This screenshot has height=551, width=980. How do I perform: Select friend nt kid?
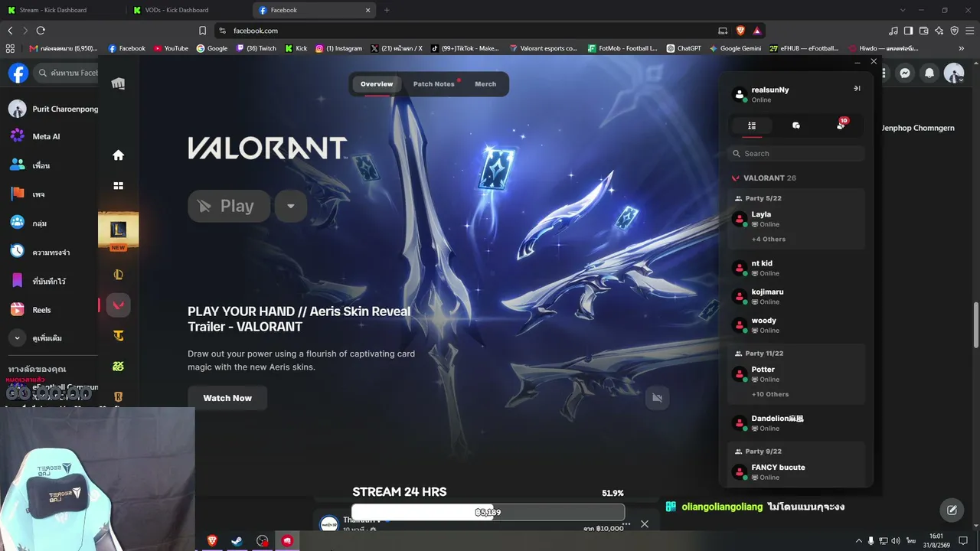point(796,268)
